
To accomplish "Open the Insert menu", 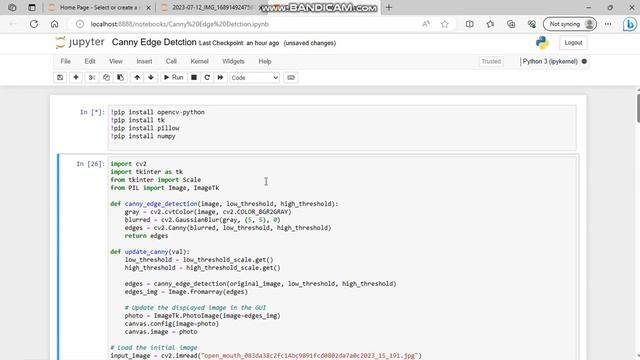I will tap(144, 61).
